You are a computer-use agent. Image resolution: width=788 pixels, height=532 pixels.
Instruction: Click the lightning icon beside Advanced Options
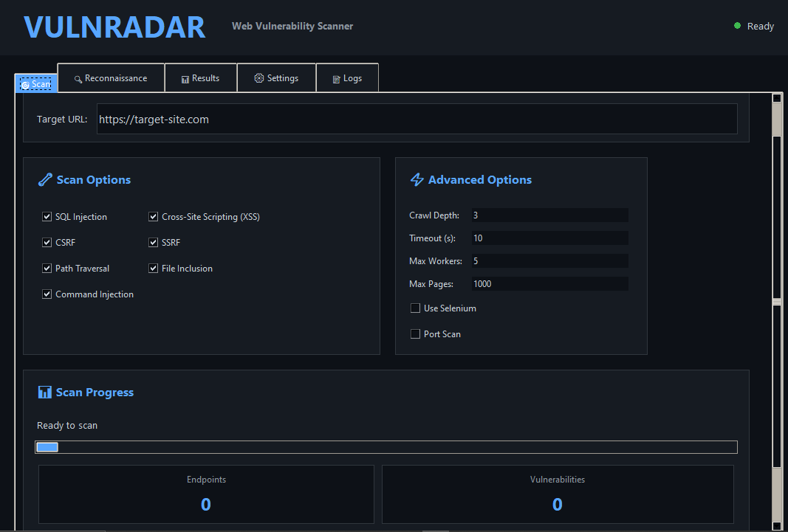417,180
